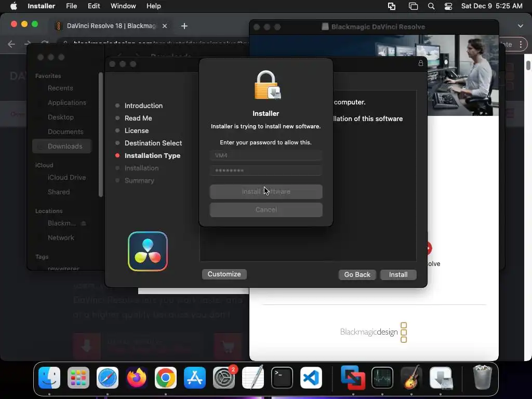Launch GarageBand from the Dock
This screenshot has width=532, height=399.
point(411,378)
